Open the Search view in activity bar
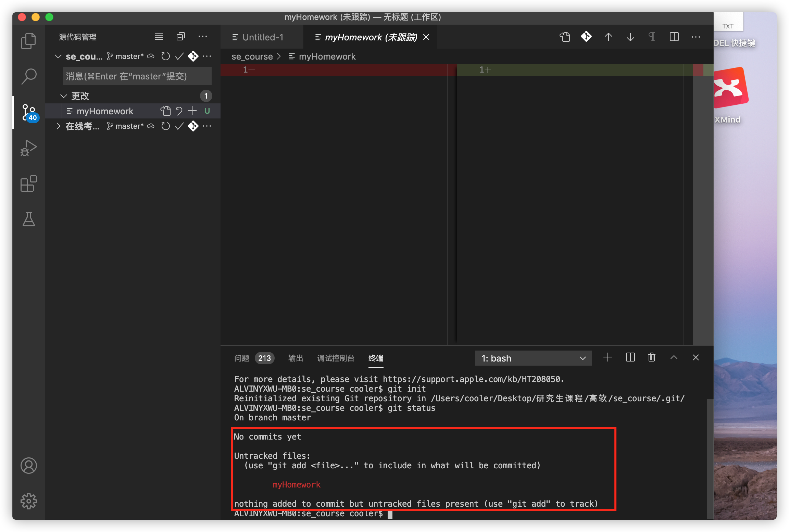Screen dimensions: 789x532 [x=28, y=76]
